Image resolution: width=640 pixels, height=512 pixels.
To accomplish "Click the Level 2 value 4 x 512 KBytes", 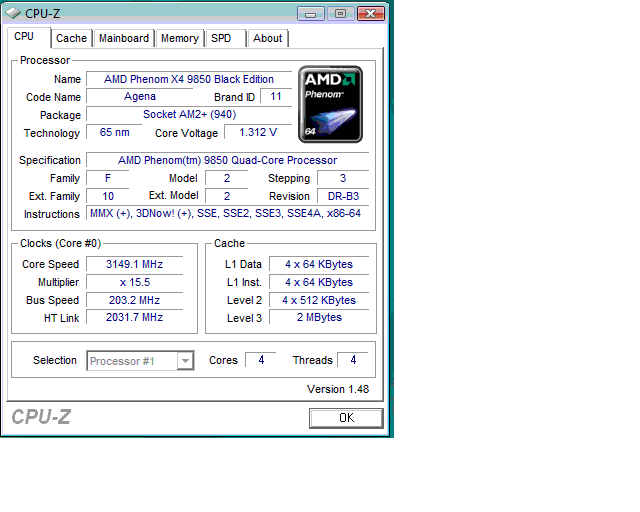I will 319,300.
